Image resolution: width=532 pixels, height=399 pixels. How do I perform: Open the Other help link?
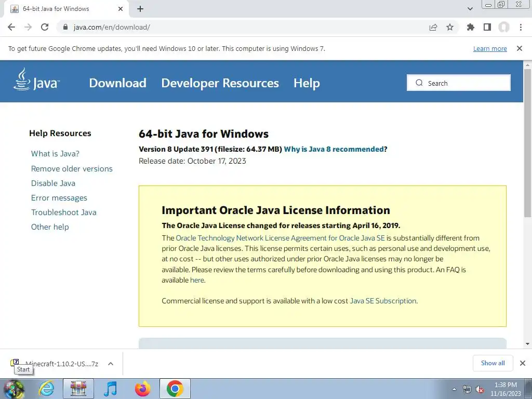pyautogui.click(x=50, y=227)
